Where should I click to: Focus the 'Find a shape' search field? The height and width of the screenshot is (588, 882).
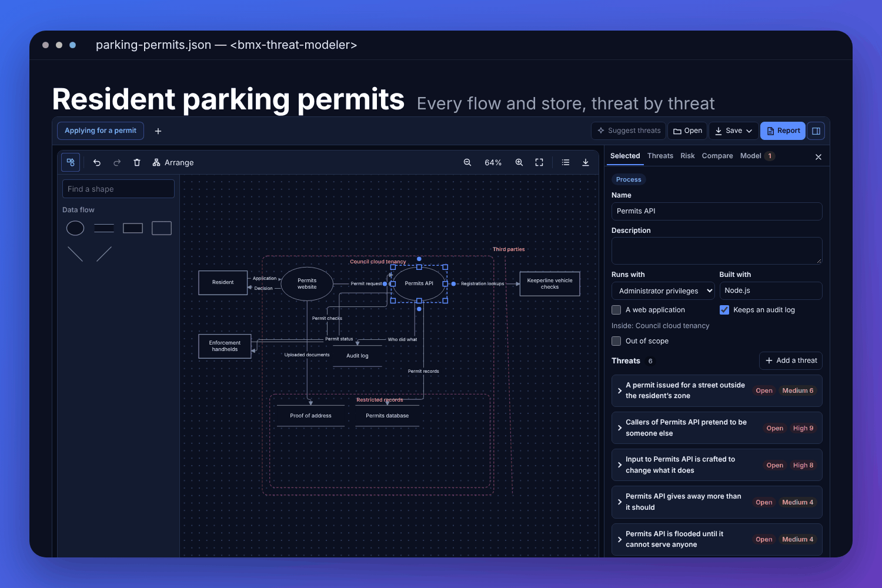pyautogui.click(x=118, y=189)
